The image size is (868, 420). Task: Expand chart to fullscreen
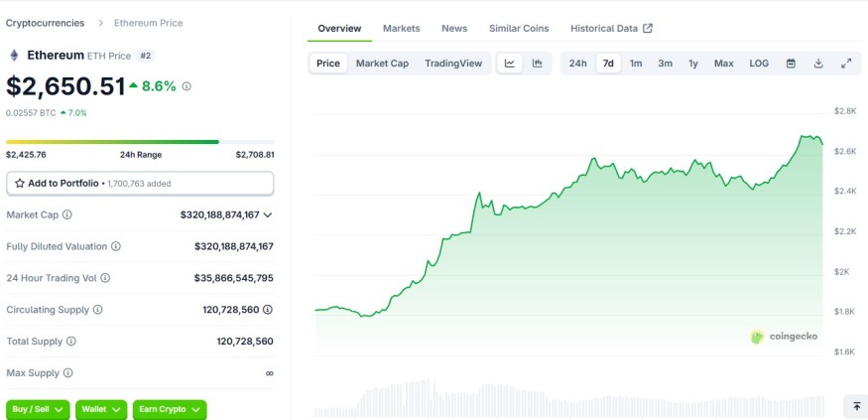(x=846, y=64)
